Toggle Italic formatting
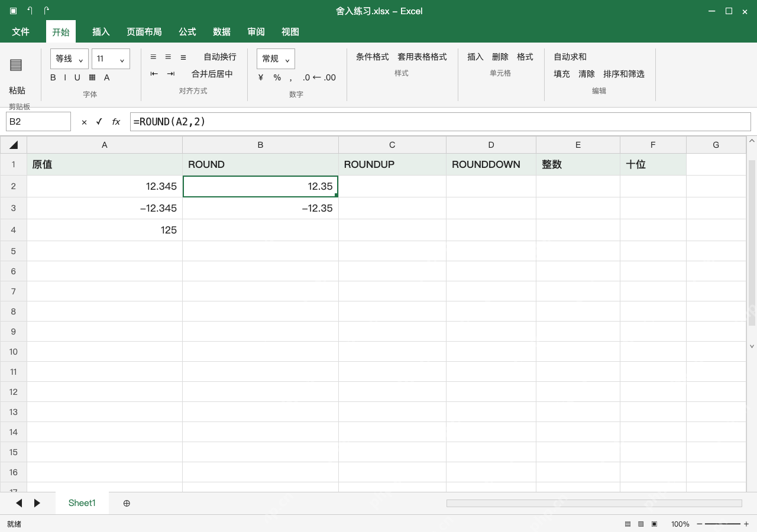The image size is (757, 532). [65, 77]
